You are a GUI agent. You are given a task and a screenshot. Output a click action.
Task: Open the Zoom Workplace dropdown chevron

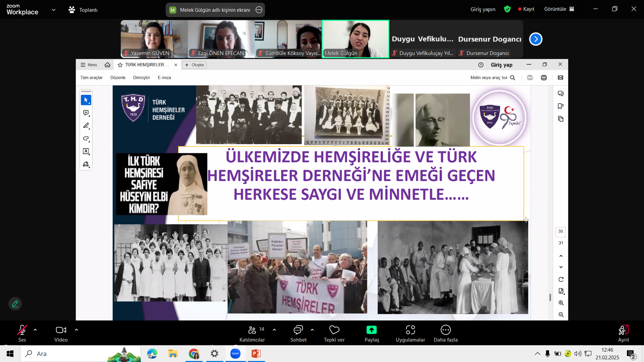[54, 10]
